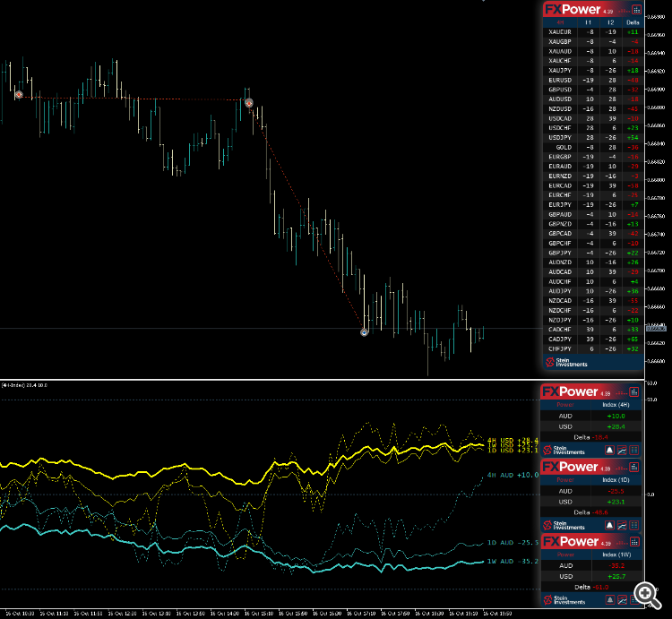Select the NZDUSD pair row
This screenshot has height=619, width=672.
(593, 108)
